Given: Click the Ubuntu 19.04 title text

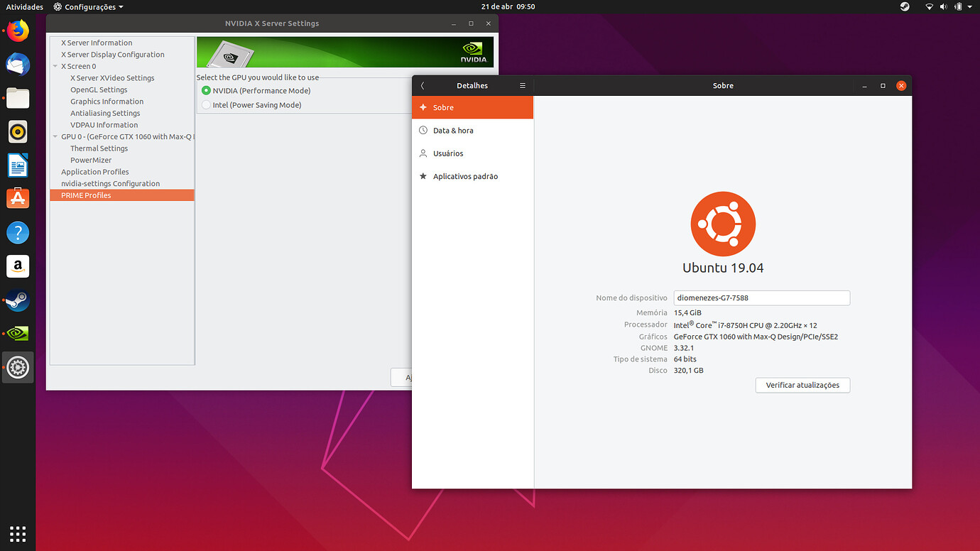Looking at the screenshot, I should 723,268.
